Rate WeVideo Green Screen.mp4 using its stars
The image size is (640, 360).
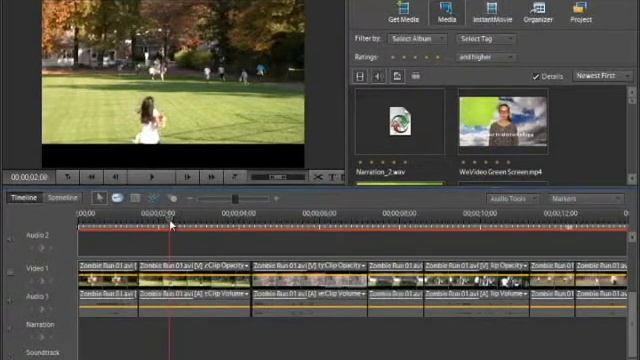(486, 162)
